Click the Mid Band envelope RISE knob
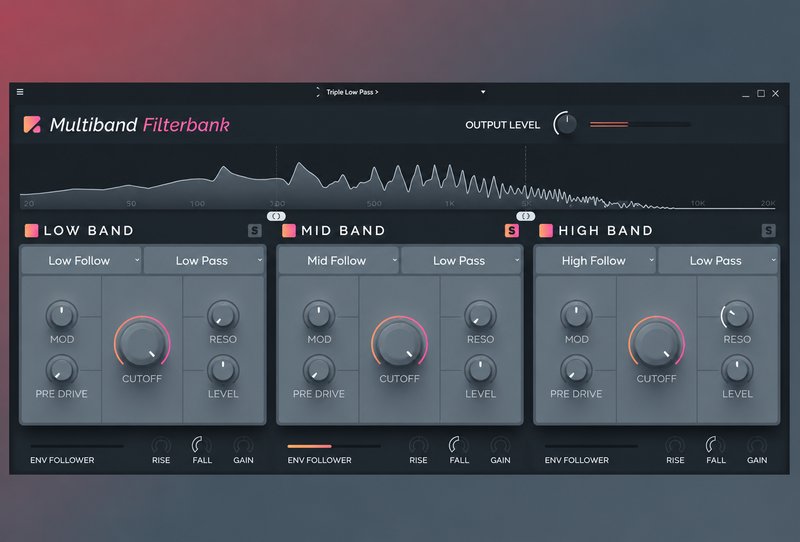This screenshot has height=542, width=800. 418,445
